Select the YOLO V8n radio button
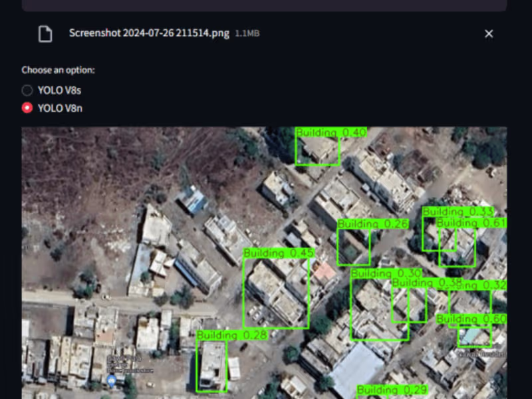Screen dimensions: 532x399 click(x=27, y=108)
